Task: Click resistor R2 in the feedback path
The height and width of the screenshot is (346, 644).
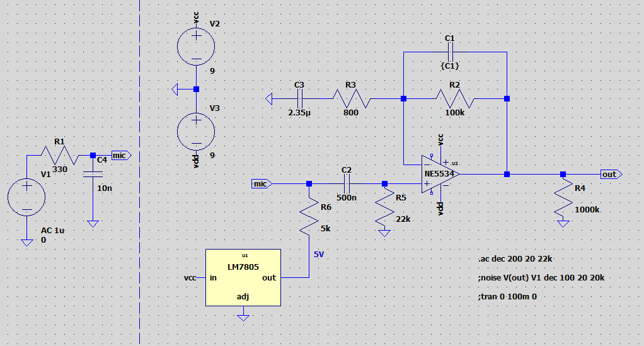Action: tap(455, 99)
